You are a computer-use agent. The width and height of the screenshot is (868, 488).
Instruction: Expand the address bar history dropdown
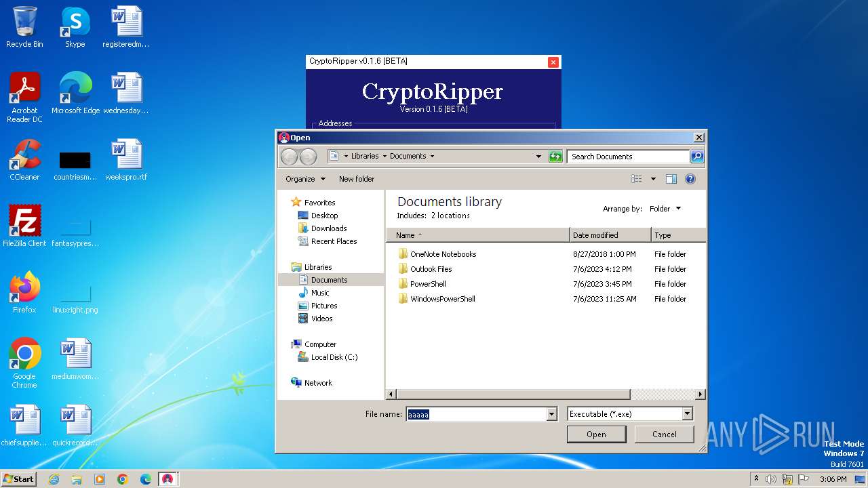(x=539, y=157)
